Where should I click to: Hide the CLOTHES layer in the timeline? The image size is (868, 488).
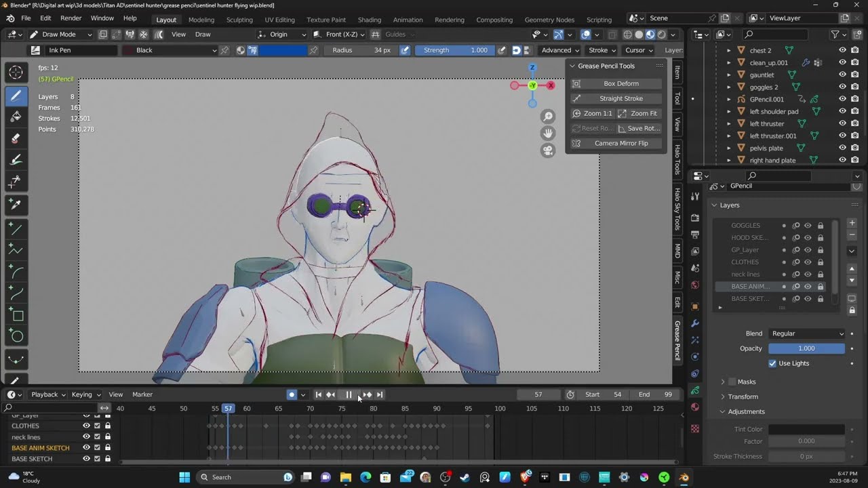click(86, 426)
